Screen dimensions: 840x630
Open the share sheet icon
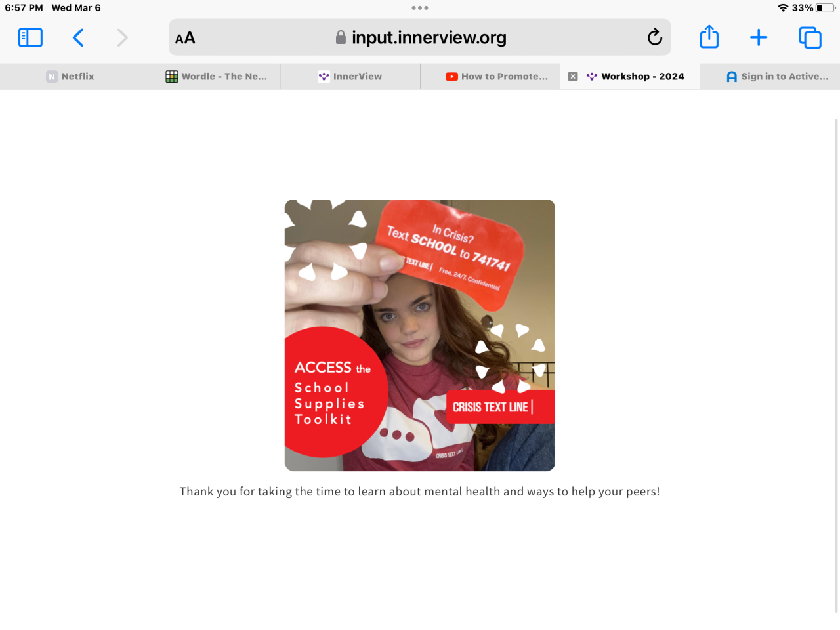pyautogui.click(x=709, y=37)
